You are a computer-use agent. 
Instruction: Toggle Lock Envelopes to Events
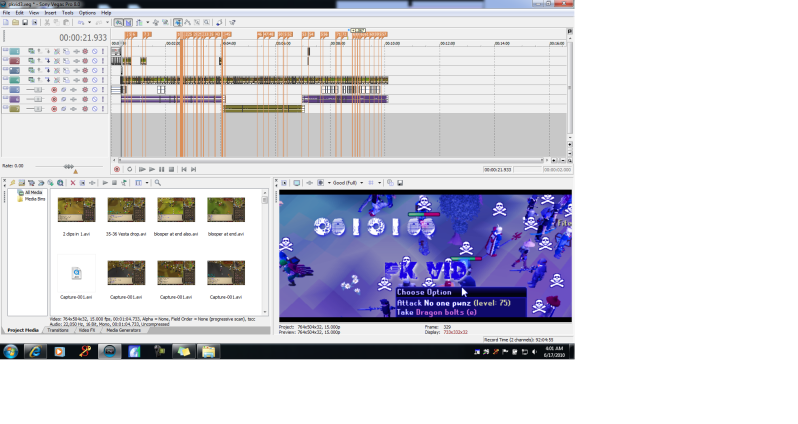156,22
